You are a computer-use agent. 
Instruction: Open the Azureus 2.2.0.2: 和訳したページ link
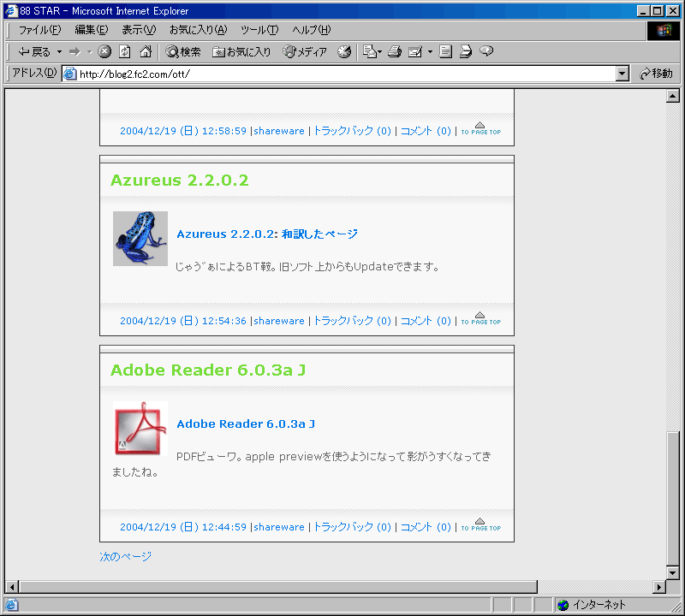[267, 234]
